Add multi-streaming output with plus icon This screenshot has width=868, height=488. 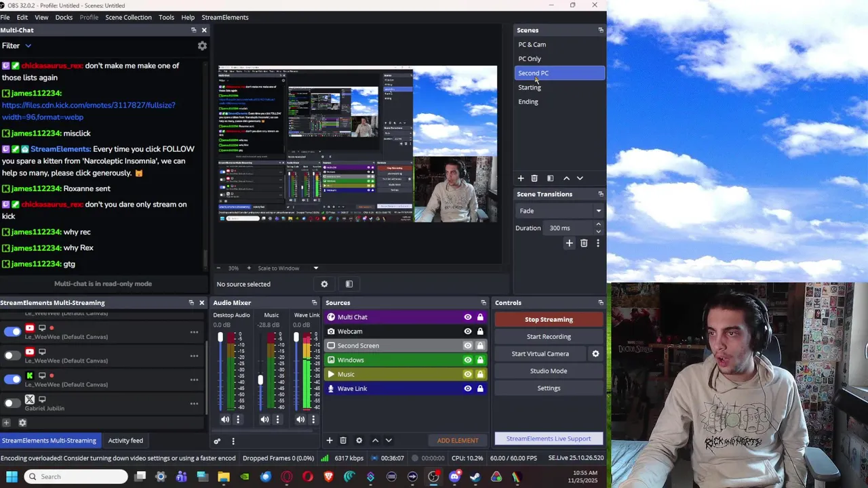6,423
